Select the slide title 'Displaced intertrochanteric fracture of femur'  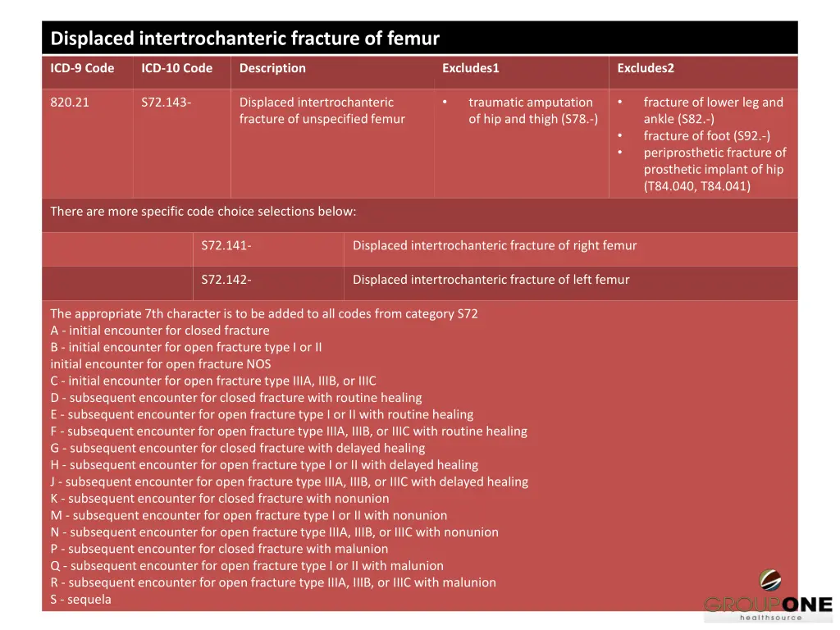(244, 39)
